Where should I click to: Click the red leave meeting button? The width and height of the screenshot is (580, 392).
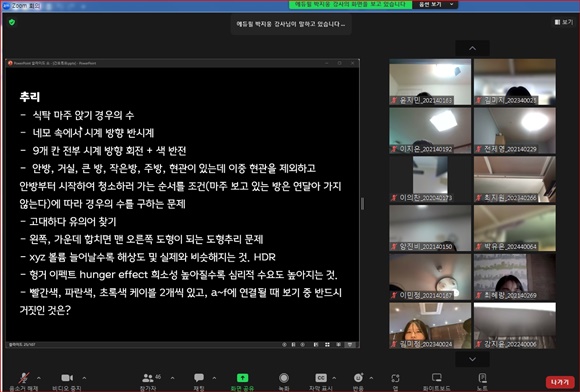click(560, 382)
